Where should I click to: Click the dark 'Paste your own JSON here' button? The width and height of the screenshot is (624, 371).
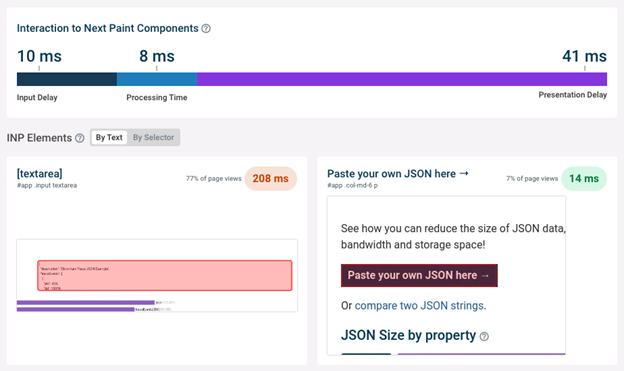pos(419,275)
